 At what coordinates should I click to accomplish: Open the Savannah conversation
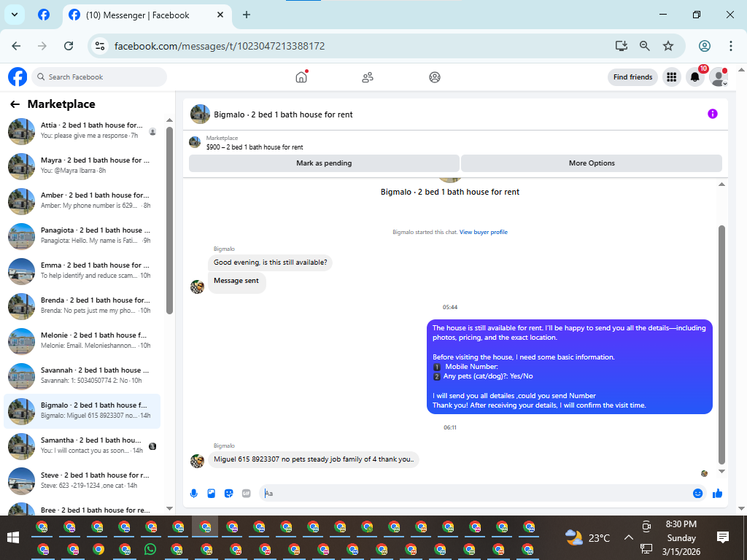pyautogui.click(x=82, y=376)
